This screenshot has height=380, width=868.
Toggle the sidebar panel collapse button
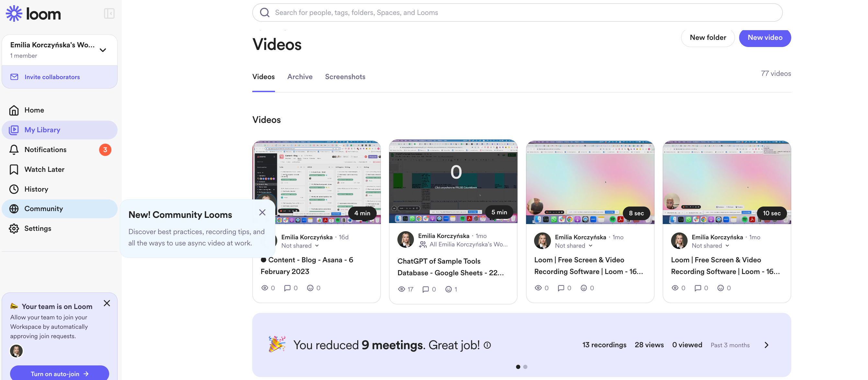pos(109,13)
